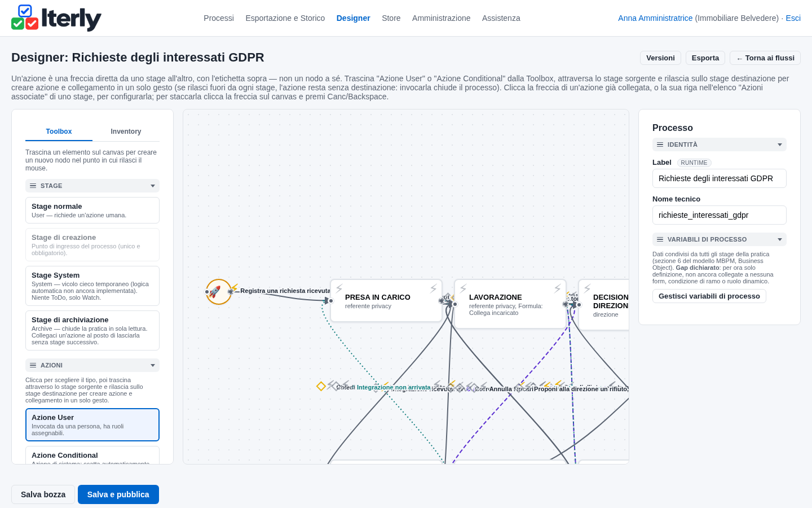The width and height of the screenshot is (812, 508).
Task: Collapse the VARIABILI DI PROCESSO section arrow
Action: click(780, 239)
